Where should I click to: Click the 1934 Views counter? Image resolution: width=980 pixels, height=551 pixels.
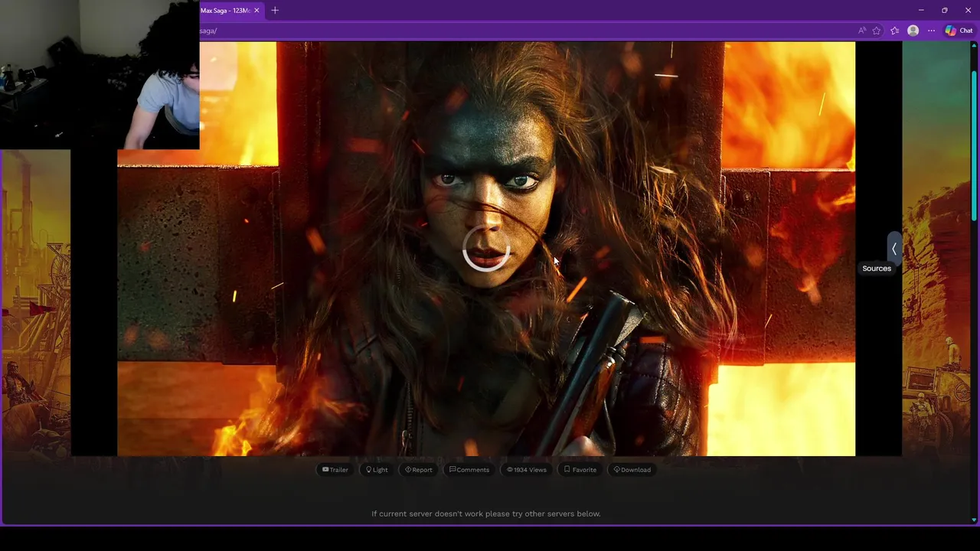pos(527,470)
